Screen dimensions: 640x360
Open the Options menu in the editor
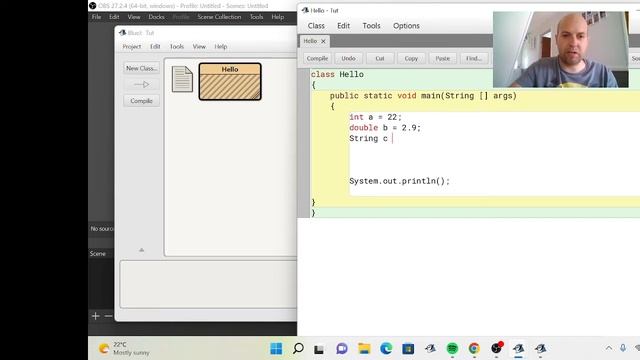(x=406, y=26)
